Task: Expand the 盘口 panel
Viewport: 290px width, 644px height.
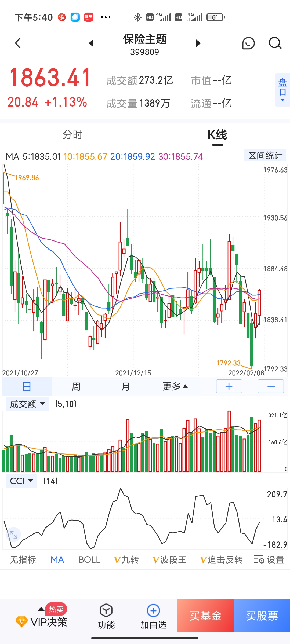Action: pos(282,90)
